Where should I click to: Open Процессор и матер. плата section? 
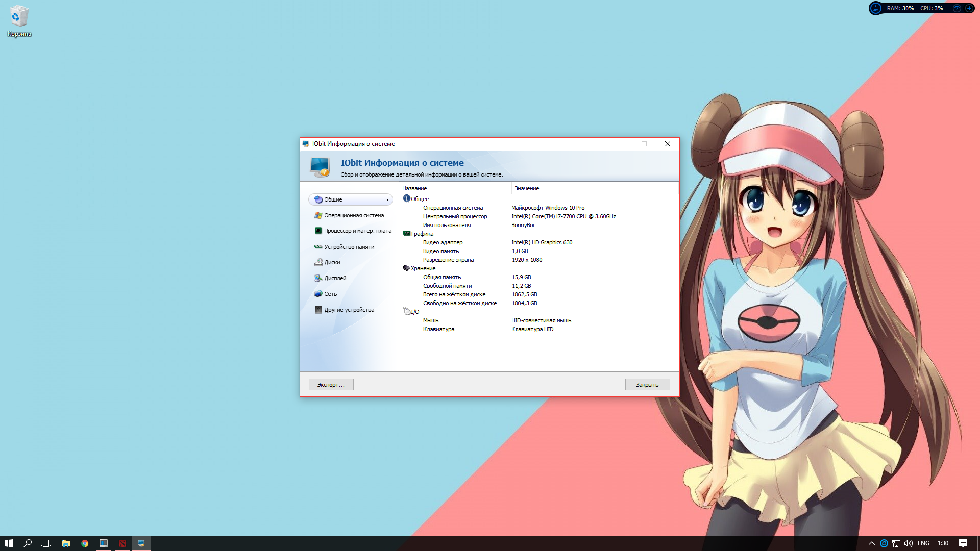click(x=353, y=231)
